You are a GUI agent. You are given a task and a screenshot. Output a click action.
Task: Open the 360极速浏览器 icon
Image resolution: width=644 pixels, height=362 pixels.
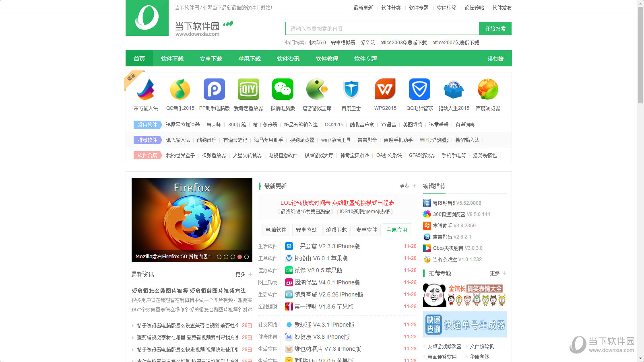(426, 214)
